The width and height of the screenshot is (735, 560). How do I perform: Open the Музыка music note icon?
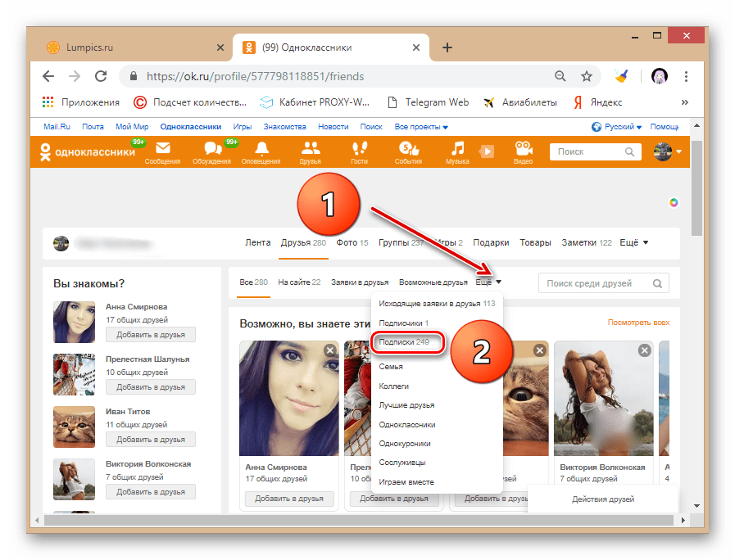click(457, 152)
